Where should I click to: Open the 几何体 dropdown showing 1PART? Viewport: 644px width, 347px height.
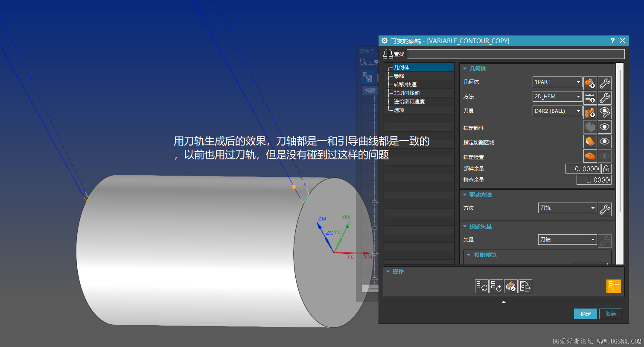tap(557, 82)
